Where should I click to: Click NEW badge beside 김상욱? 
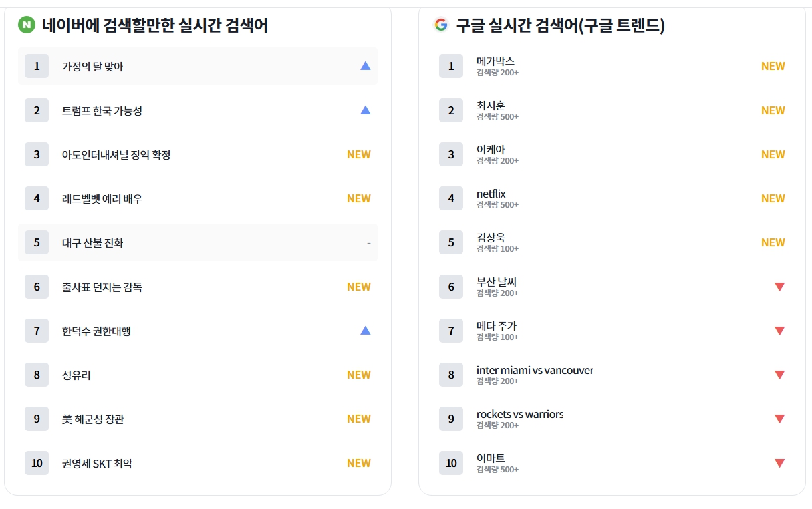pos(773,242)
